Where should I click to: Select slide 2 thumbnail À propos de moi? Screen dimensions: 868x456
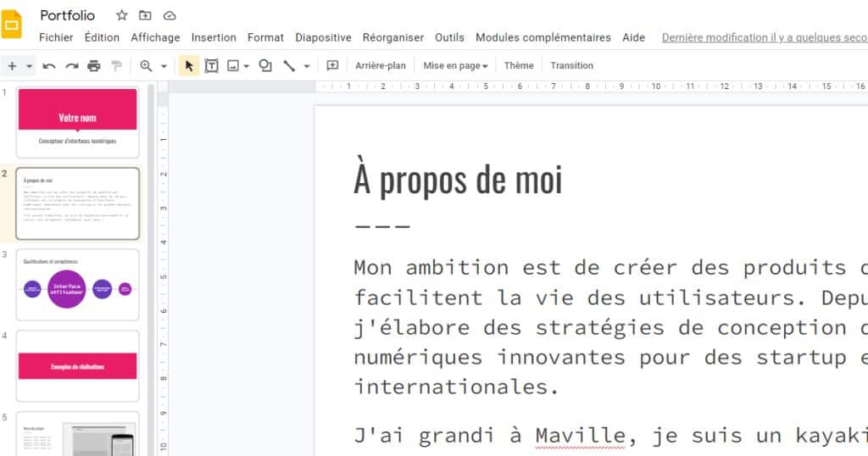pyautogui.click(x=77, y=203)
